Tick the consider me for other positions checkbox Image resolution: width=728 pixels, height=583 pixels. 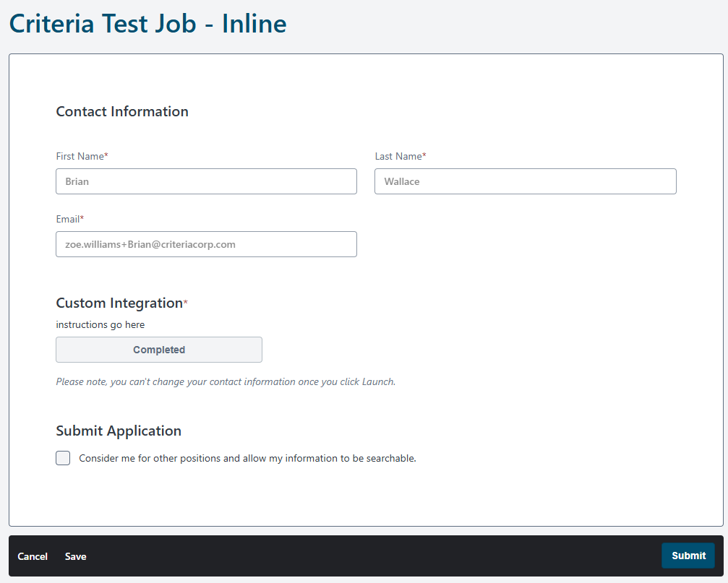[x=63, y=458]
